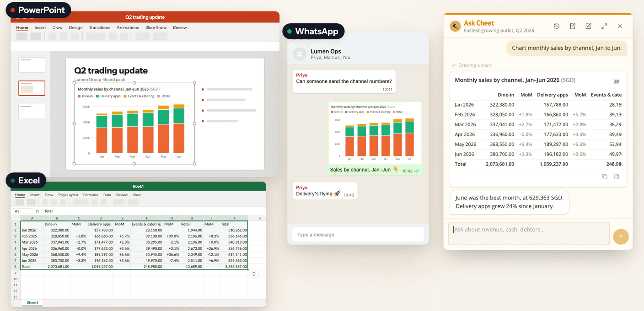Click the 'June was the best month' reply bubble
This screenshot has width=644, height=311.
pyautogui.click(x=510, y=202)
